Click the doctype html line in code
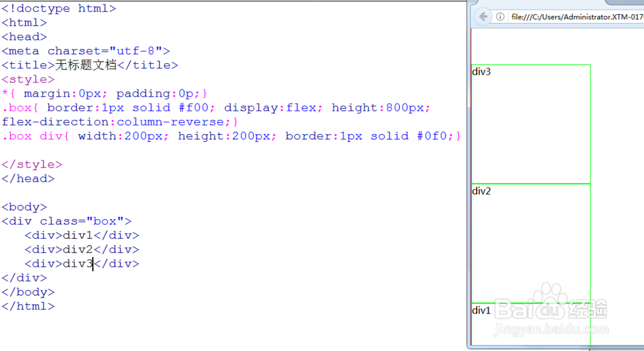The height and width of the screenshot is (351, 644). pyautogui.click(x=59, y=8)
